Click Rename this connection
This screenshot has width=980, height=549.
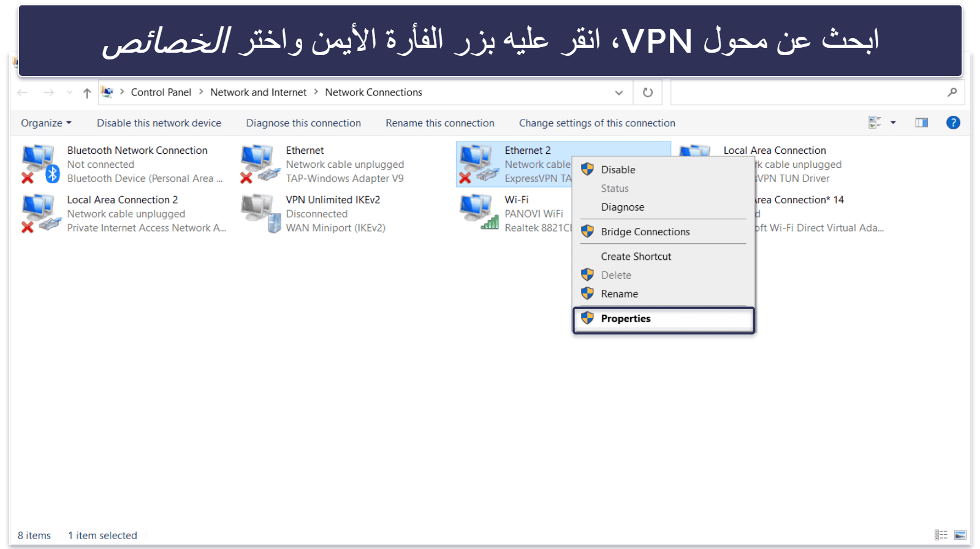click(x=439, y=123)
